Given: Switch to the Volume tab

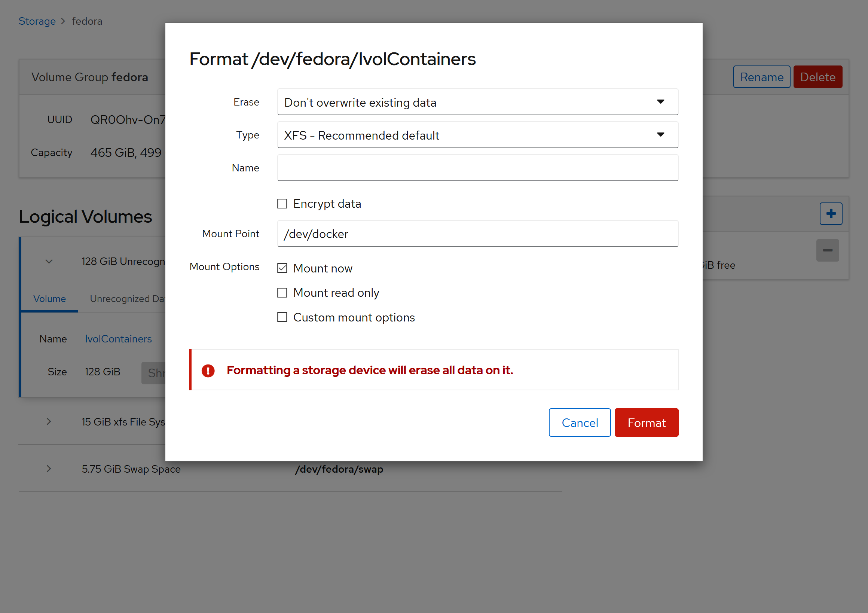Looking at the screenshot, I should [49, 299].
